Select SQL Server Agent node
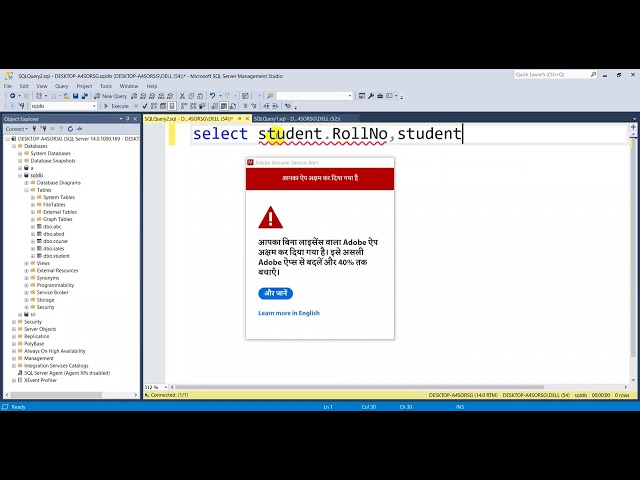This screenshot has width=640, height=480. coord(67,373)
